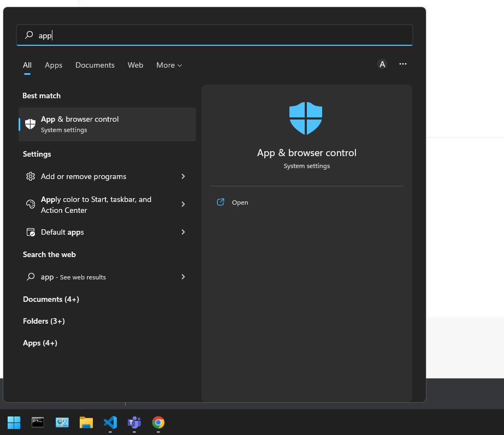The image size is (504, 435).
Task: Switch to the Documents filter tab
Action: (x=95, y=65)
